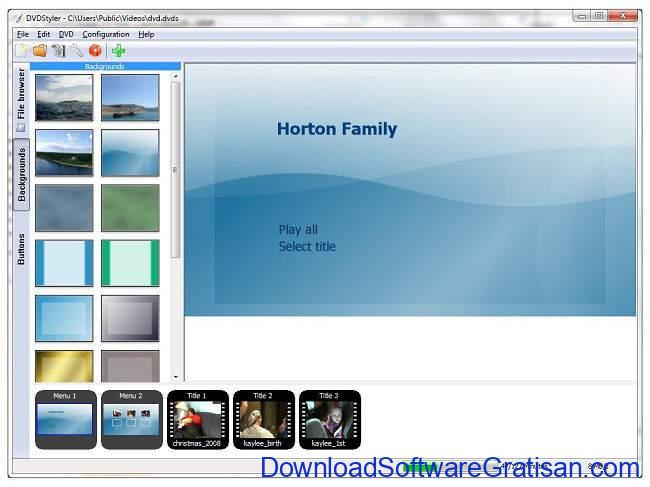Click the Select title menu button
650x487 pixels.
pyautogui.click(x=307, y=247)
